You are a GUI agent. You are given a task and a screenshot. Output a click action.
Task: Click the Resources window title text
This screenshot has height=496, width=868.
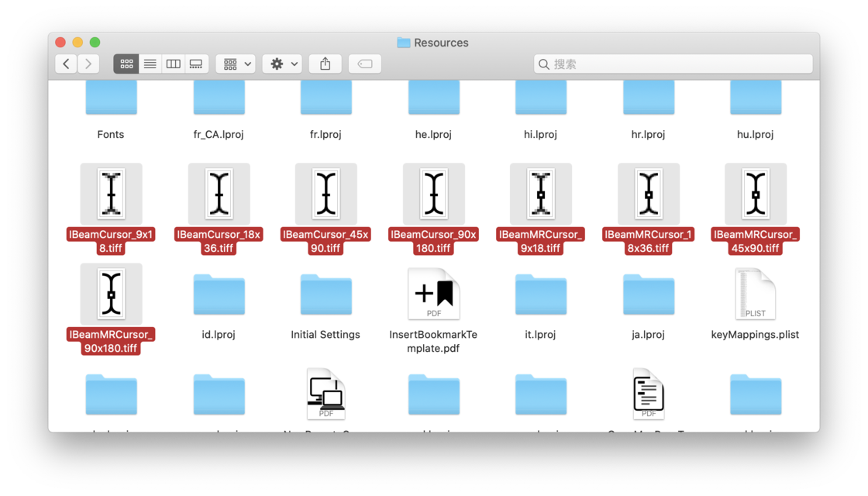pos(441,43)
